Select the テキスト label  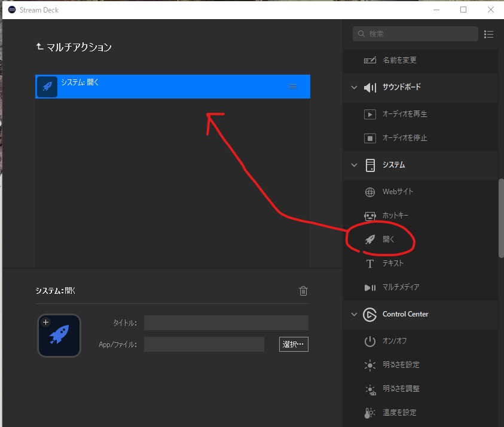(393, 263)
